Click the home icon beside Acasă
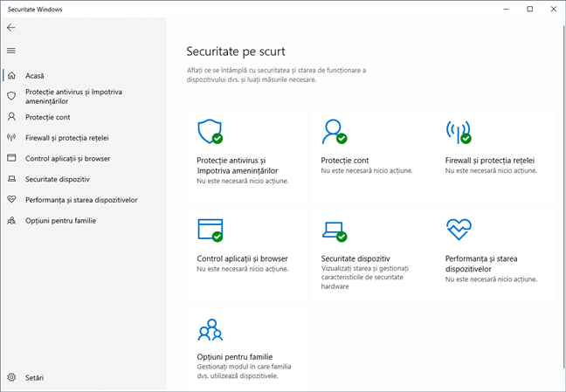The width and height of the screenshot is (566, 392). [11, 75]
